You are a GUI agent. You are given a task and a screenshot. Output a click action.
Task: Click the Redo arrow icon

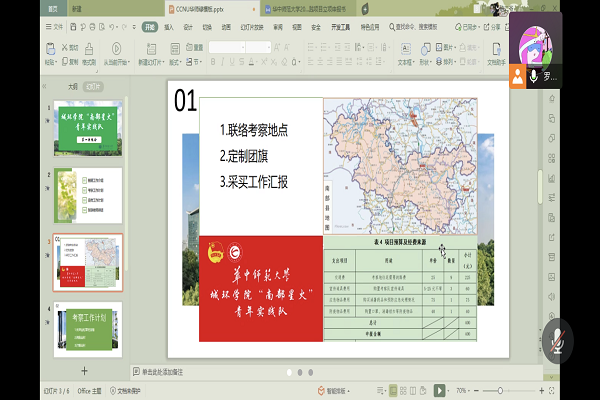(124, 27)
